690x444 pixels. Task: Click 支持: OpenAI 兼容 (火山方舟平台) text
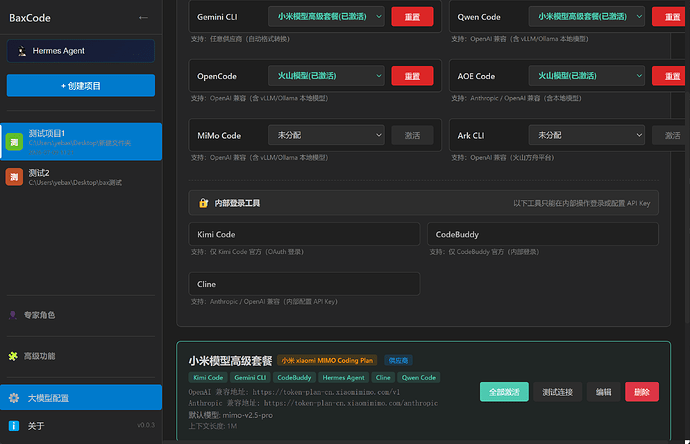(x=503, y=158)
